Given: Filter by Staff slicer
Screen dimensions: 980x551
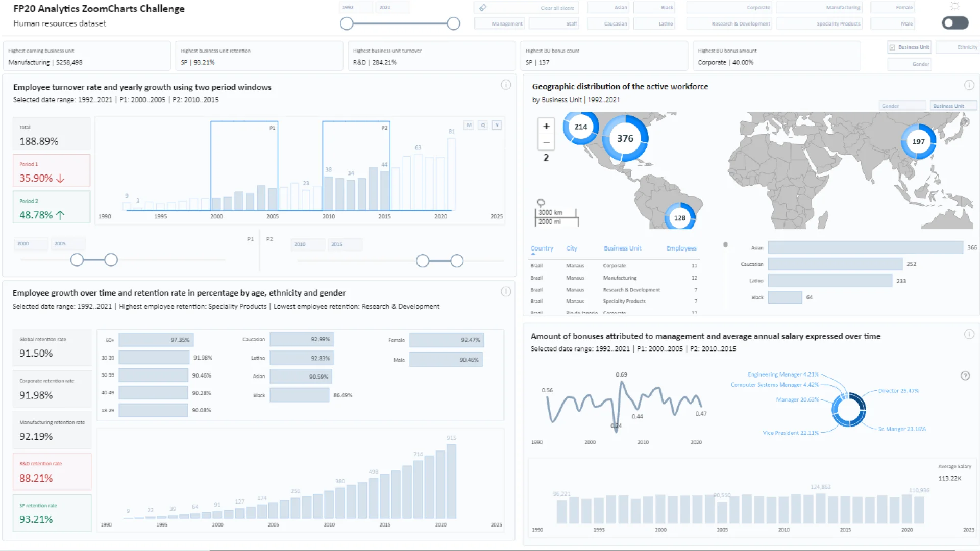Looking at the screenshot, I should click(553, 23).
